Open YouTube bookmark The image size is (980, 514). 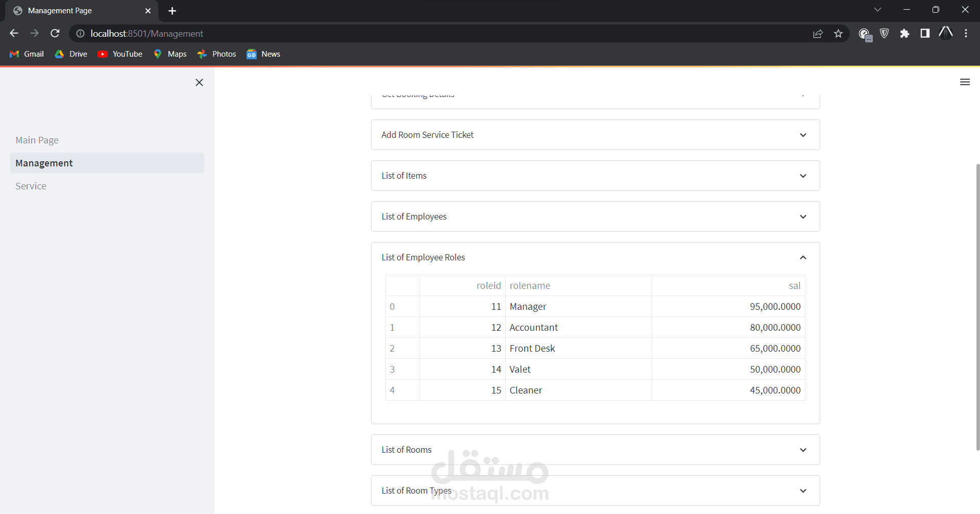tap(120, 54)
